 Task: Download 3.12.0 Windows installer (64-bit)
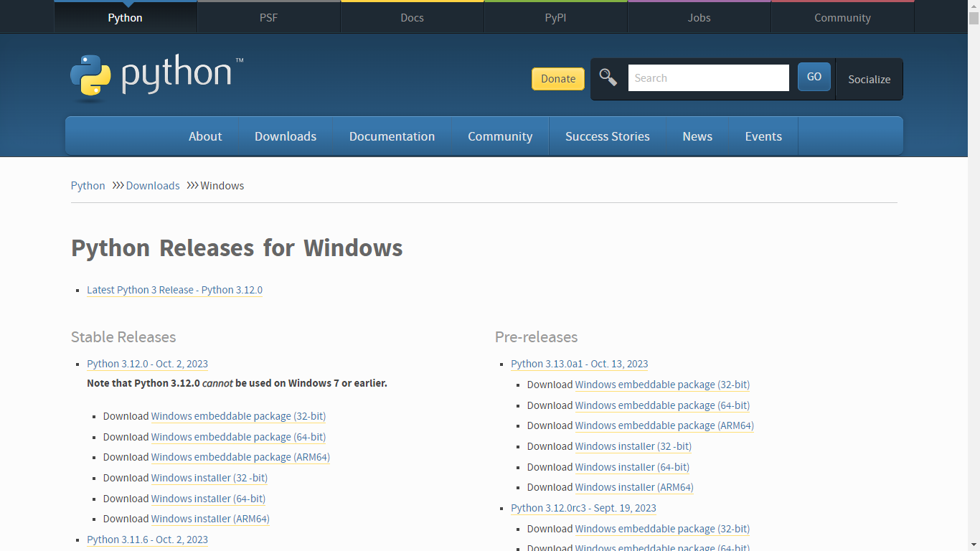[208, 499]
